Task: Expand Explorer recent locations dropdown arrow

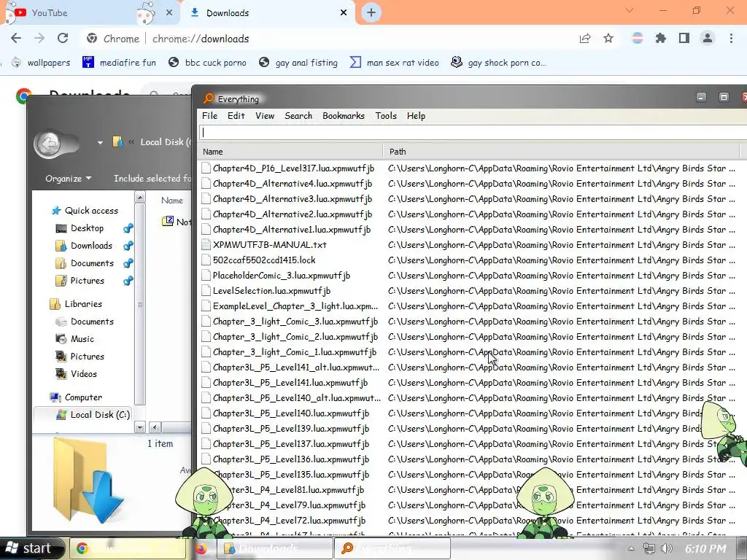Action: (x=100, y=142)
